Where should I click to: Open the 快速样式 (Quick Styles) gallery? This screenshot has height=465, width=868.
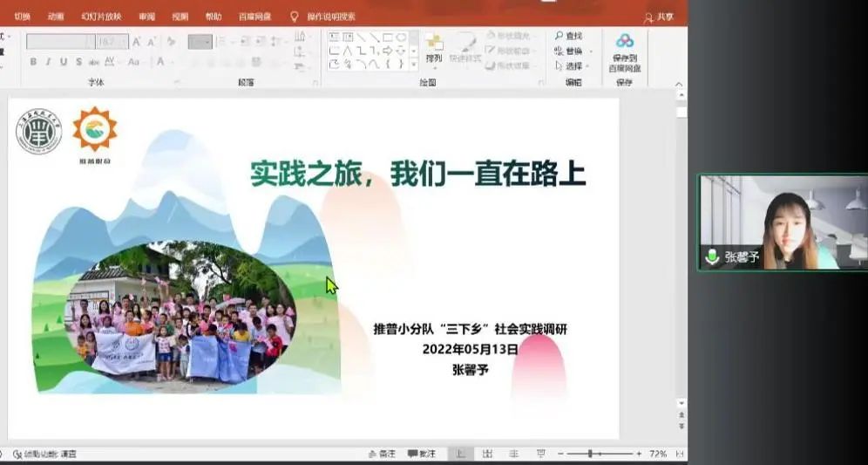(x=465, y=48)
